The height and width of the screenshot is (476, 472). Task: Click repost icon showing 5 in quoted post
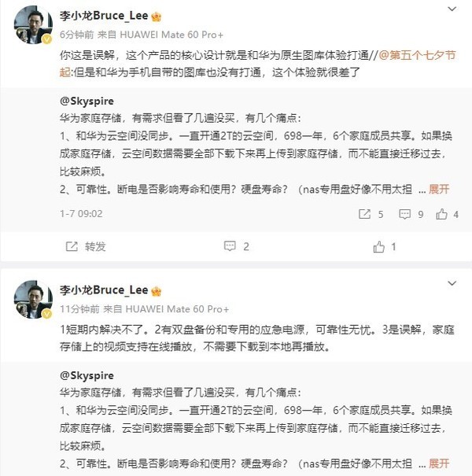364,214
